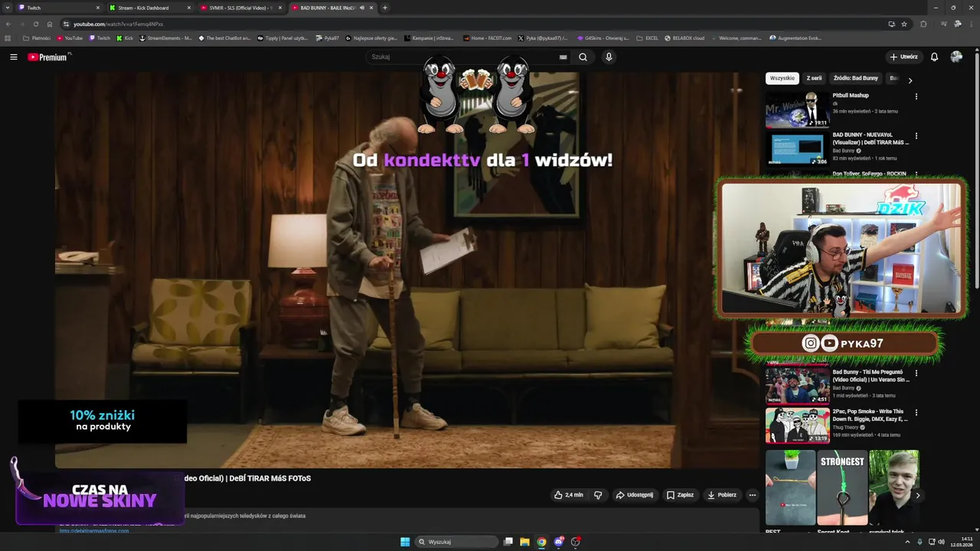This screenshot has width=980, height=551.
Task: Open Windows Start menu
Action: coord(405,542)
